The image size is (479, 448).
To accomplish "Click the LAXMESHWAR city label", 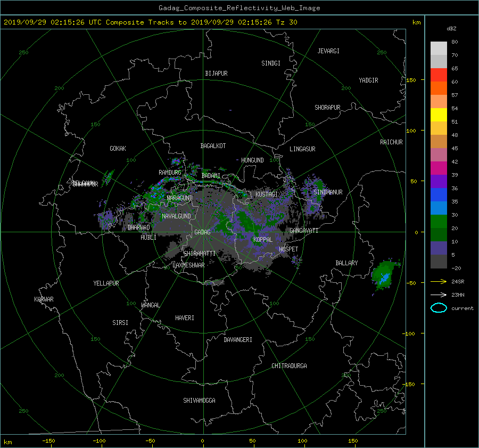I will coord(188,265).
